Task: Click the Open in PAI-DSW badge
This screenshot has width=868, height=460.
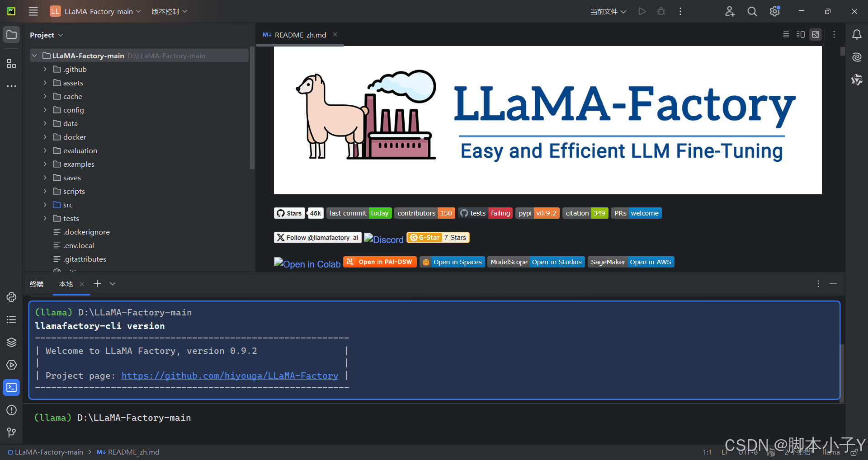Action: coord(380,262)
